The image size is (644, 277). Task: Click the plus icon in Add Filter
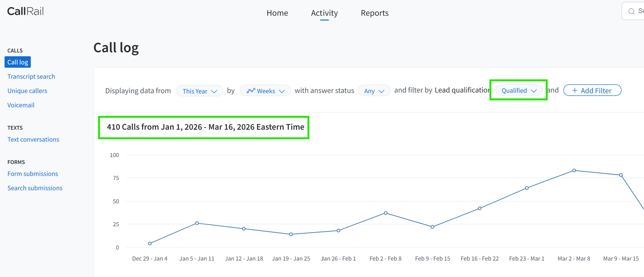(x=575, y=90)
